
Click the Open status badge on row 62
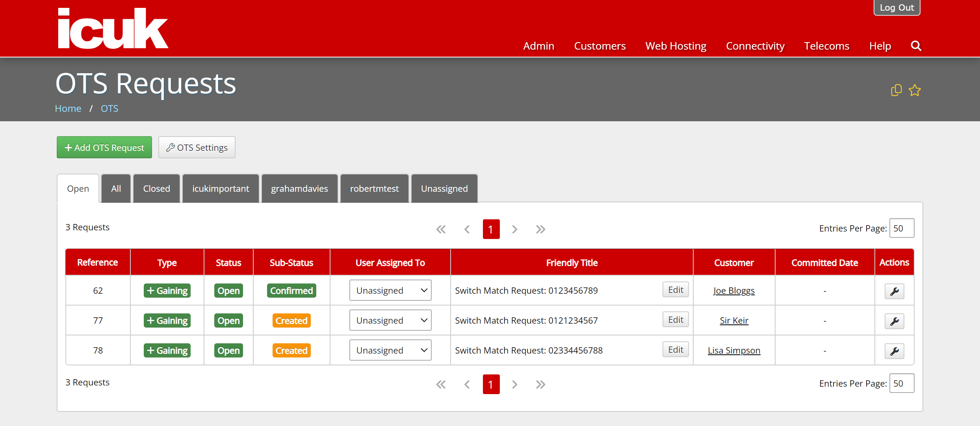pyautogui.click(x=228, y=291)
